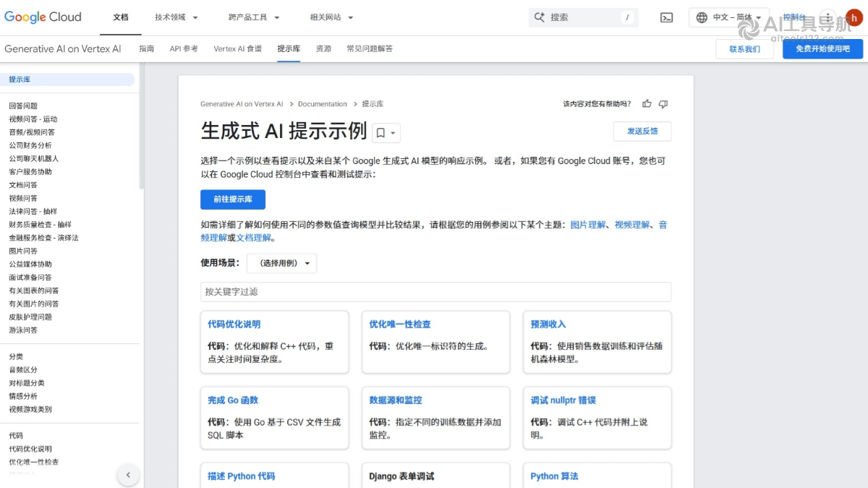Viewport: 868px width, 488px height.
Task: Click the 前往提示库 button
Action: [233, 200]
